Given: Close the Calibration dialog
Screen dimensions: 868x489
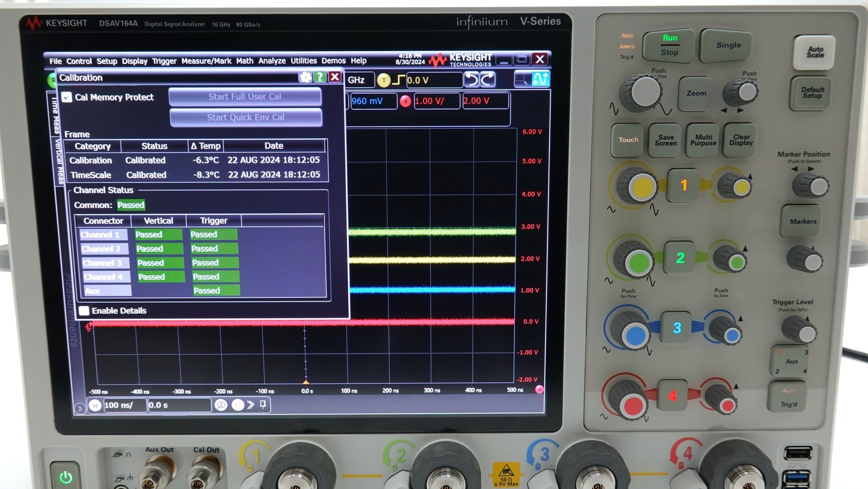Looking at the screenshot, I should pyautogui.click(x=335, y=77).
